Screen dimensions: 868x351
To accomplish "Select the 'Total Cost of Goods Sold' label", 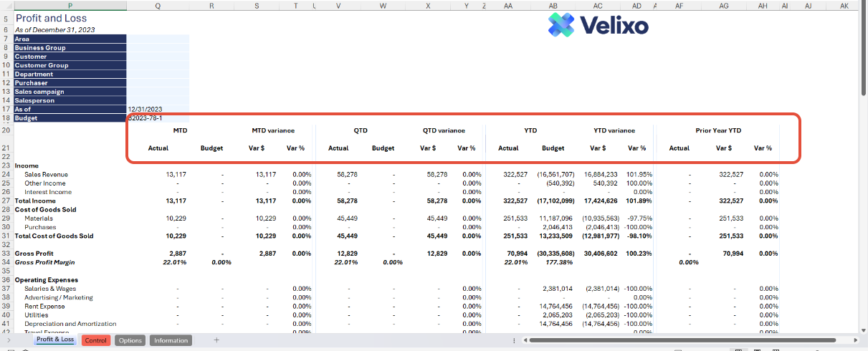I will (54, 236).
